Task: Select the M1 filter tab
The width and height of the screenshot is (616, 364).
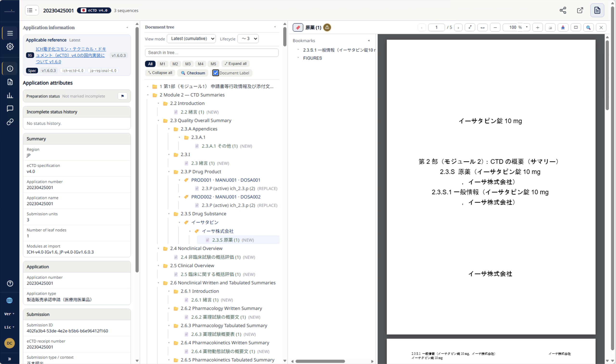Action: click(x=162, y=64)
